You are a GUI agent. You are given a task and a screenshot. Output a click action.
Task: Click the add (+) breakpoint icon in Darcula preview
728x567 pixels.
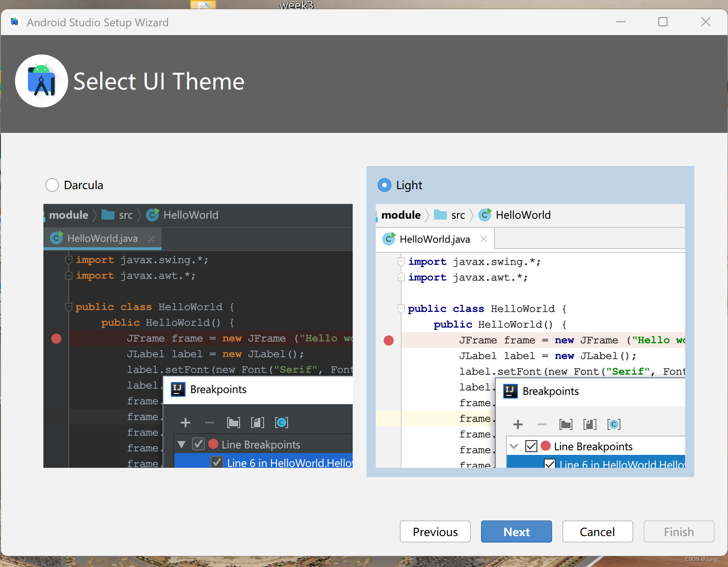[186, 423]
